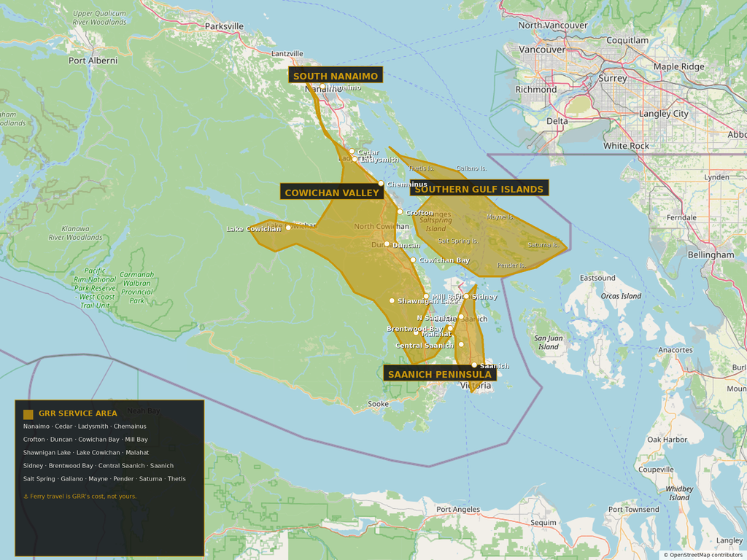Click the Pender Is. island label

pyautogui.click(x=511, y=265)
